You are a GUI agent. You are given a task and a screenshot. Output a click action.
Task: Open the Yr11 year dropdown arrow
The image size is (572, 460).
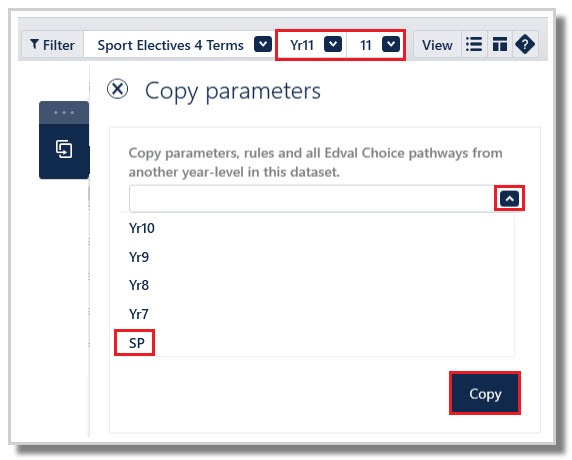click(x=333, y=45)
